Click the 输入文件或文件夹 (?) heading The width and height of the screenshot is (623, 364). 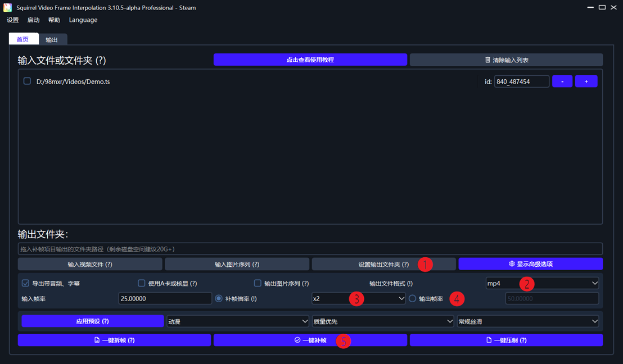pyautogui.click(x=62, y=60)
